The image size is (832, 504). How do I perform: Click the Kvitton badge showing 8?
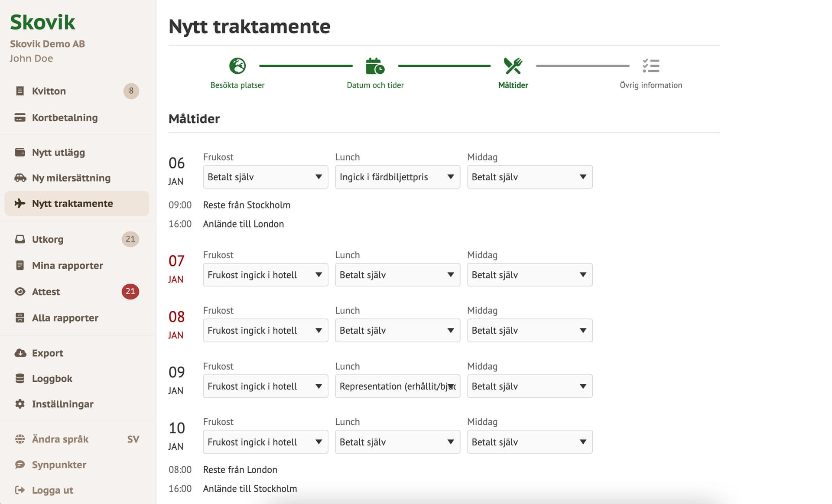click(131, 91)
